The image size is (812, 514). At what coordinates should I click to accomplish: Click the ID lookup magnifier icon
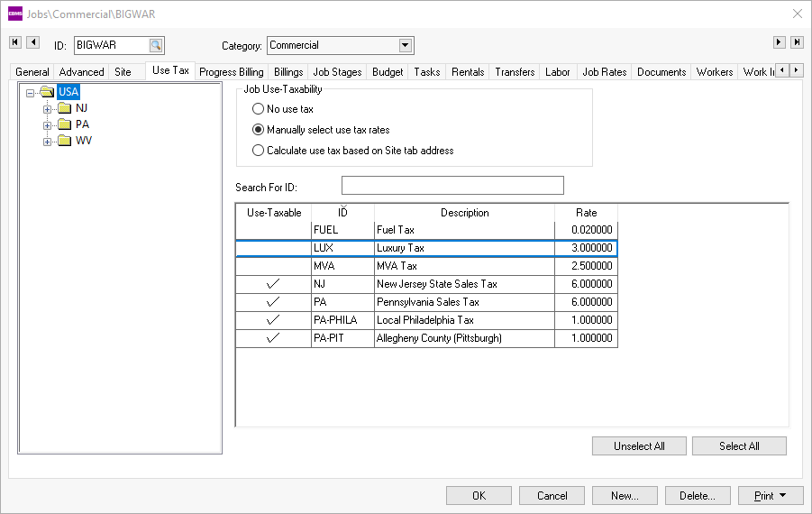click(x=156, y=45)
